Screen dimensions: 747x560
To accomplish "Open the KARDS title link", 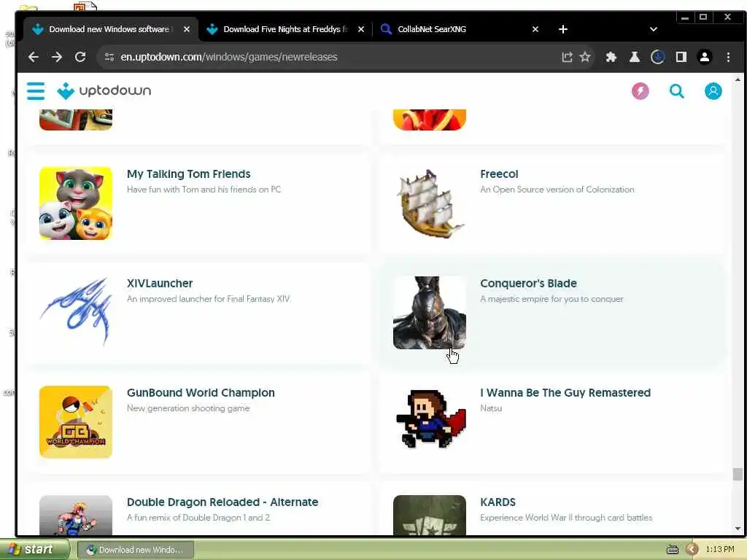I will [x=498, y=502].
